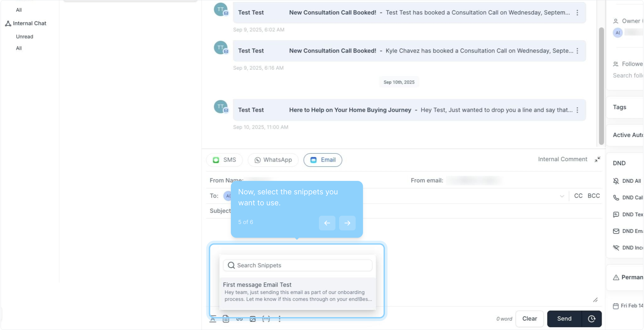Toggle DND Emails option

(x=632, y=231)
